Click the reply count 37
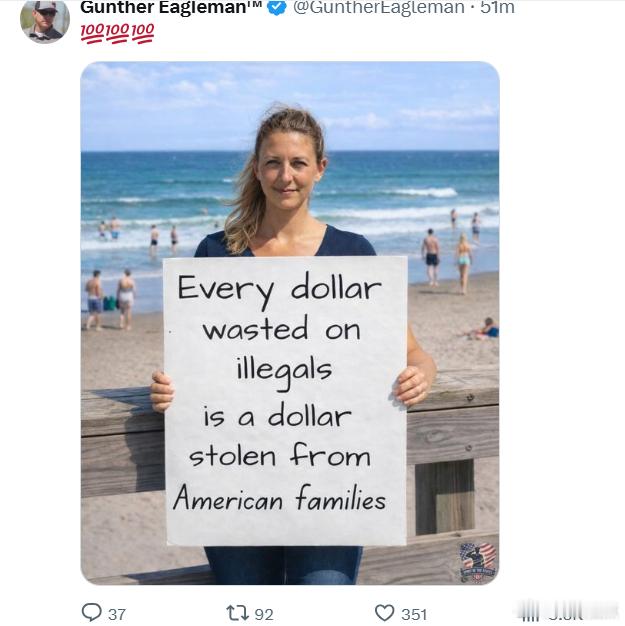The width and height of the screenshot is (625, 626). click(x=117, y=614)
